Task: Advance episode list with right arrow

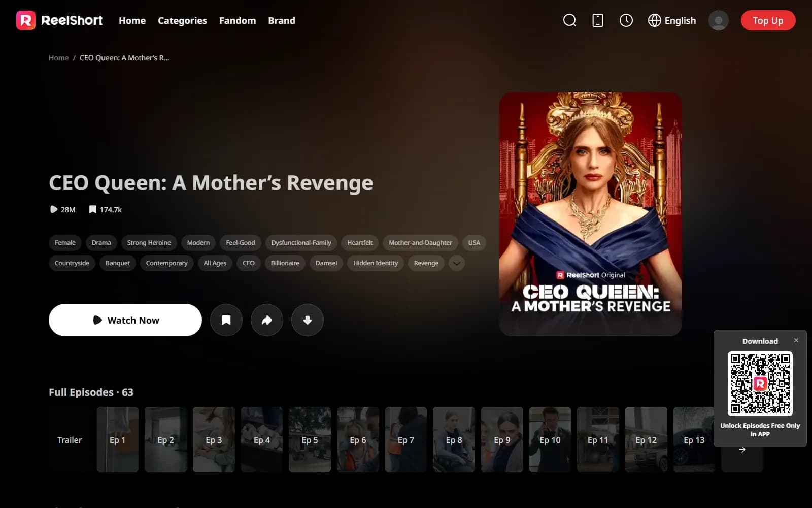Action: [742, 450]
